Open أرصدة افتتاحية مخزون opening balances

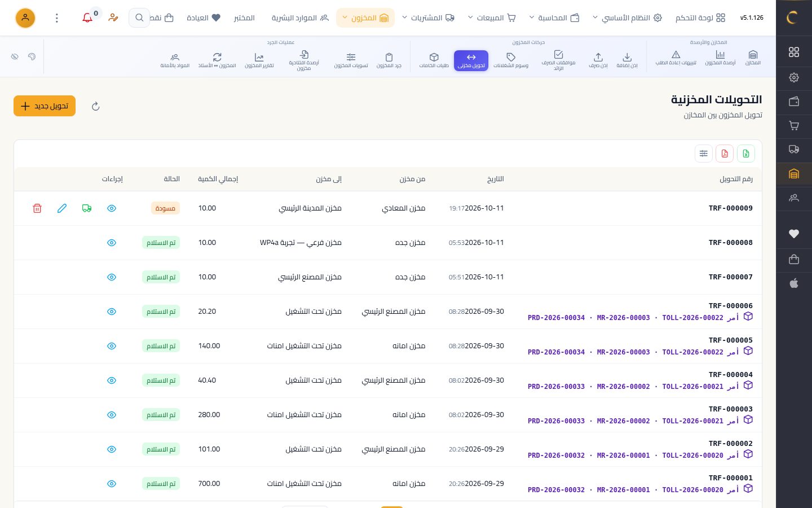coord(304,60)
